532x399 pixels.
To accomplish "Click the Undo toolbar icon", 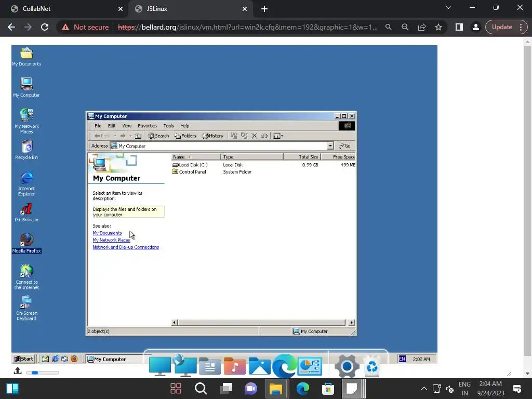I will 264,136.
